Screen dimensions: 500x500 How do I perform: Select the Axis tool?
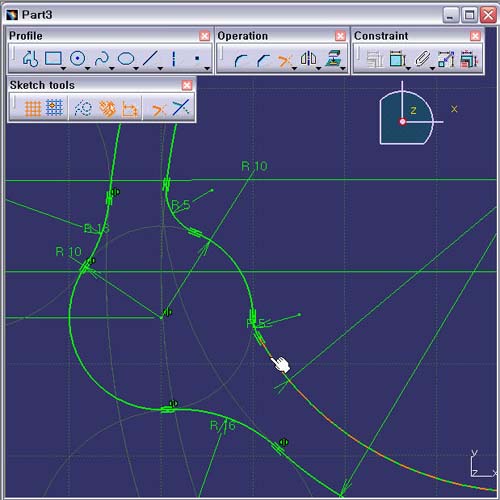coord(173,59)
